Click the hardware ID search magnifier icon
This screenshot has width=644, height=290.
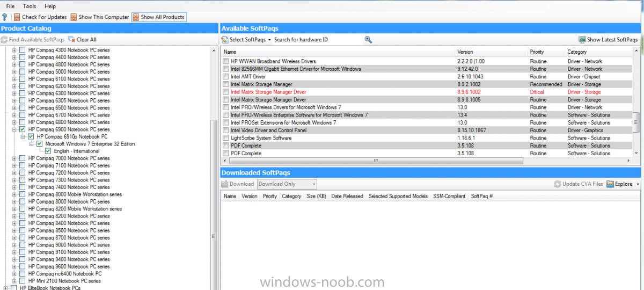[368, 39]
